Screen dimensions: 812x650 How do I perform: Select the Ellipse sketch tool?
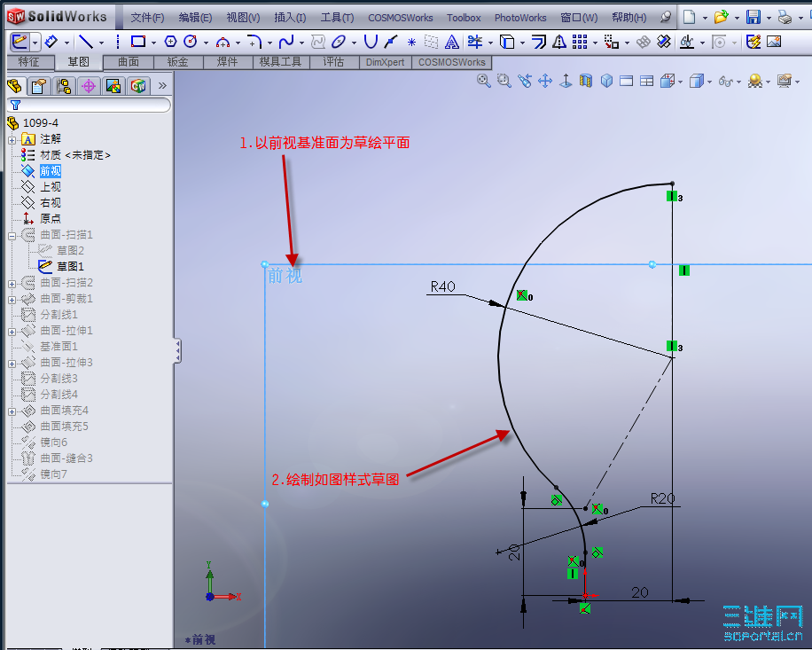[338, 42]
